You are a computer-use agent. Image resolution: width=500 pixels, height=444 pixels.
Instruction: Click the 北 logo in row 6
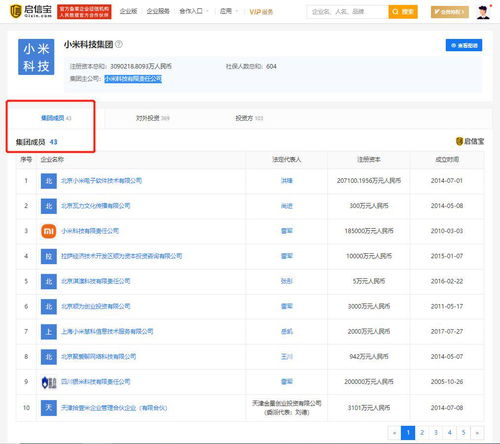(x=49, y=306)
